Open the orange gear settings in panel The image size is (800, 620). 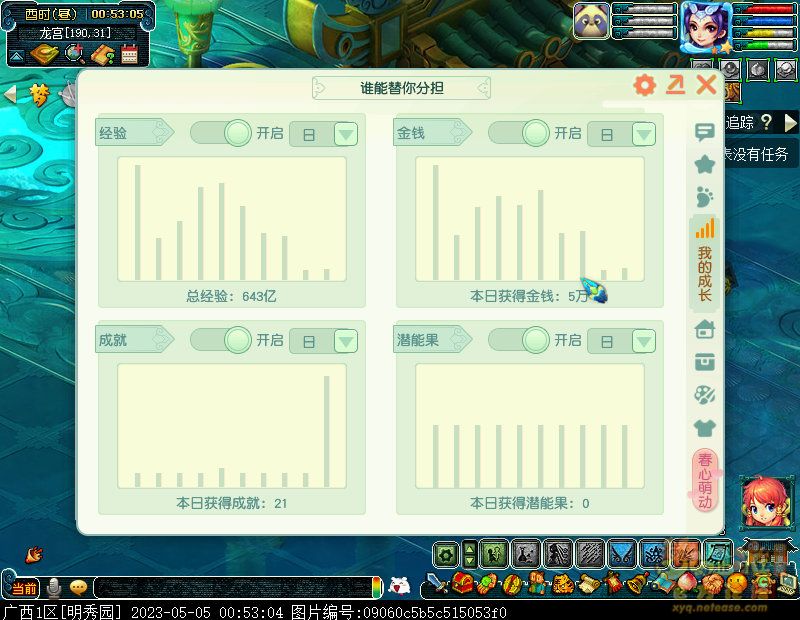[644, 85]
